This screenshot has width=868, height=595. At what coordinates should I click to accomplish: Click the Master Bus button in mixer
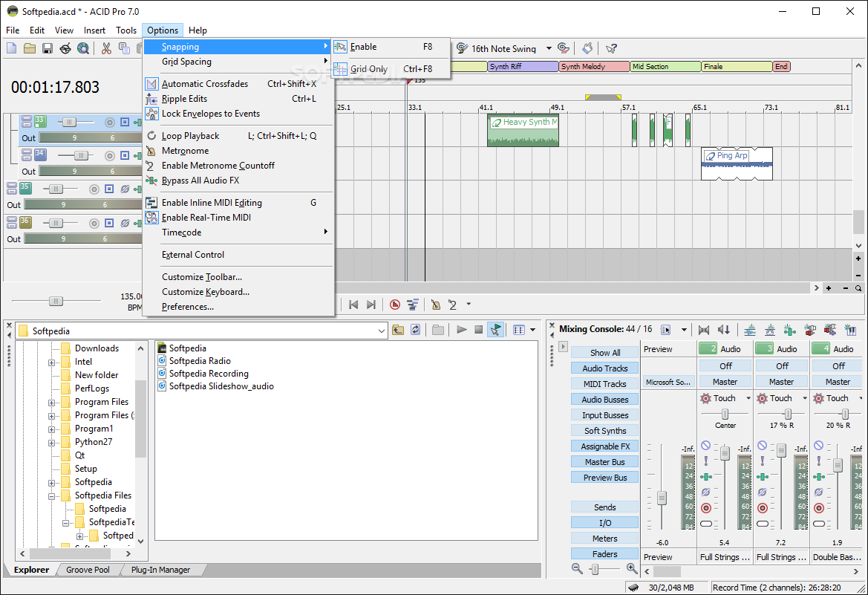point(605,461)
